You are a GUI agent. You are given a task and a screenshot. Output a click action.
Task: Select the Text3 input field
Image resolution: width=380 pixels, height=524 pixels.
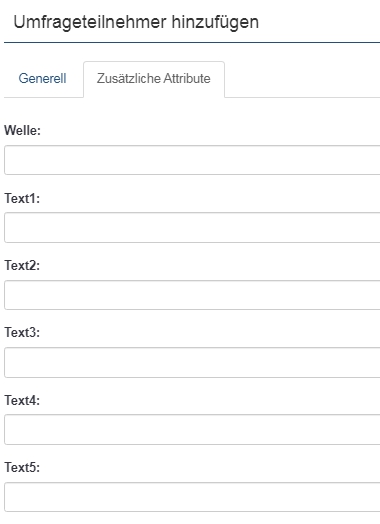point(192,362)
